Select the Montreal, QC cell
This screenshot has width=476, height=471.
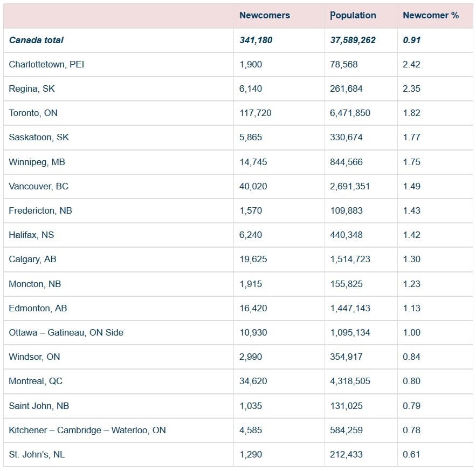click(36, 381)
